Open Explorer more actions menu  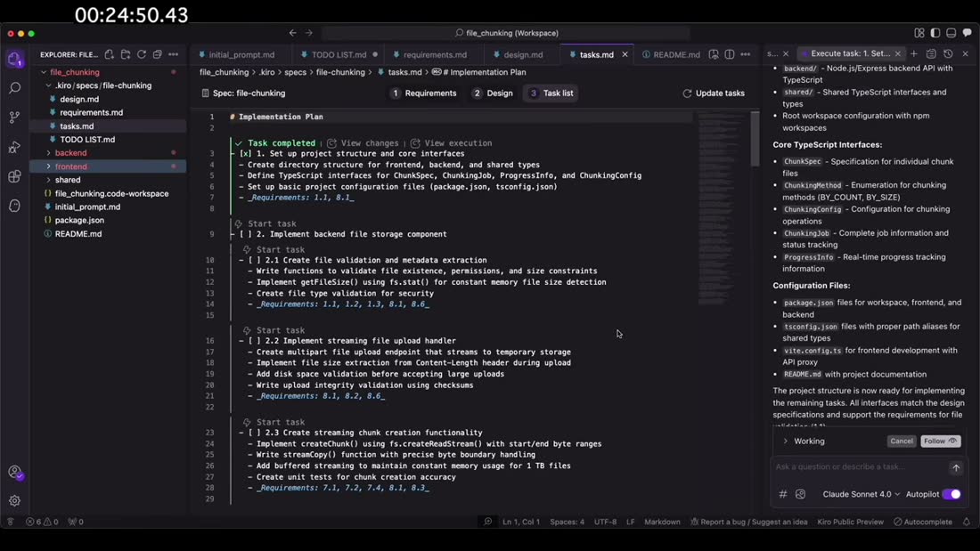pos(173,54)
